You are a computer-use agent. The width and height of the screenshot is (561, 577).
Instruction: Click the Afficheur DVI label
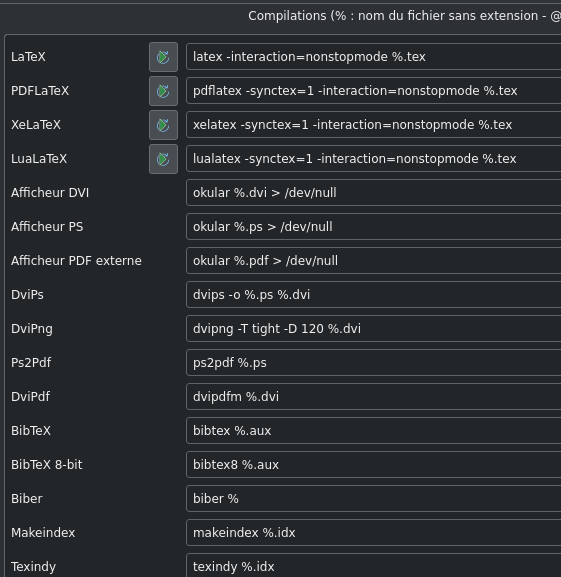(x=50, y=193)
